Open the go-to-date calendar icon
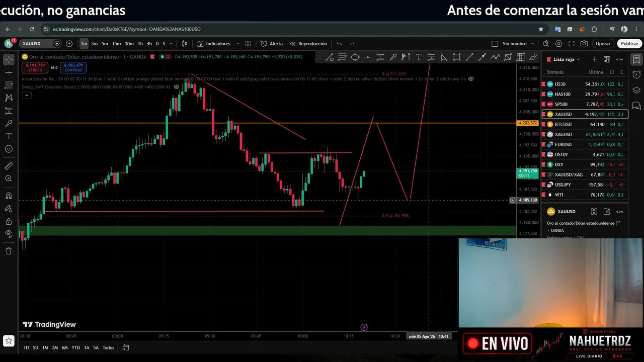Image resolution: width=644 pixels, height=362 pixels. pyautogui.click(x=126, y=347)
